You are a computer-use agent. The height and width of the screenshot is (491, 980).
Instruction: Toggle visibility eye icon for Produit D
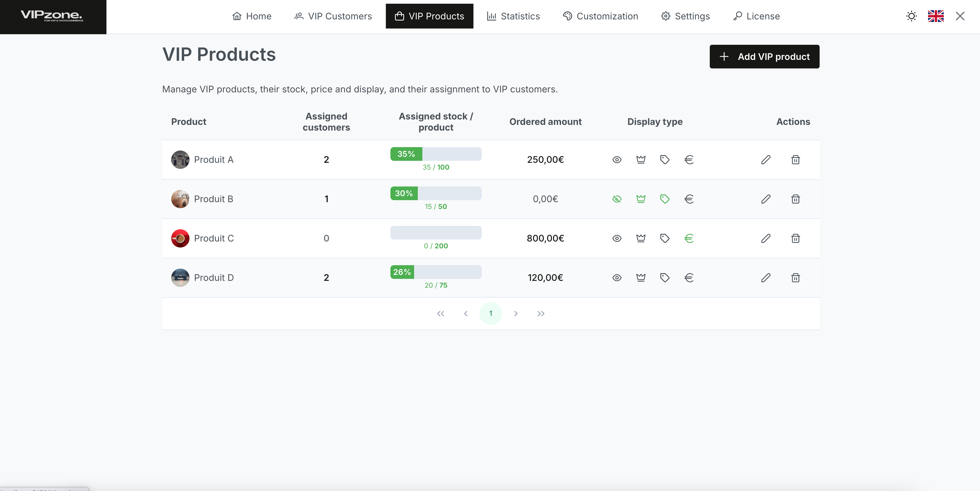click(617, 278)
